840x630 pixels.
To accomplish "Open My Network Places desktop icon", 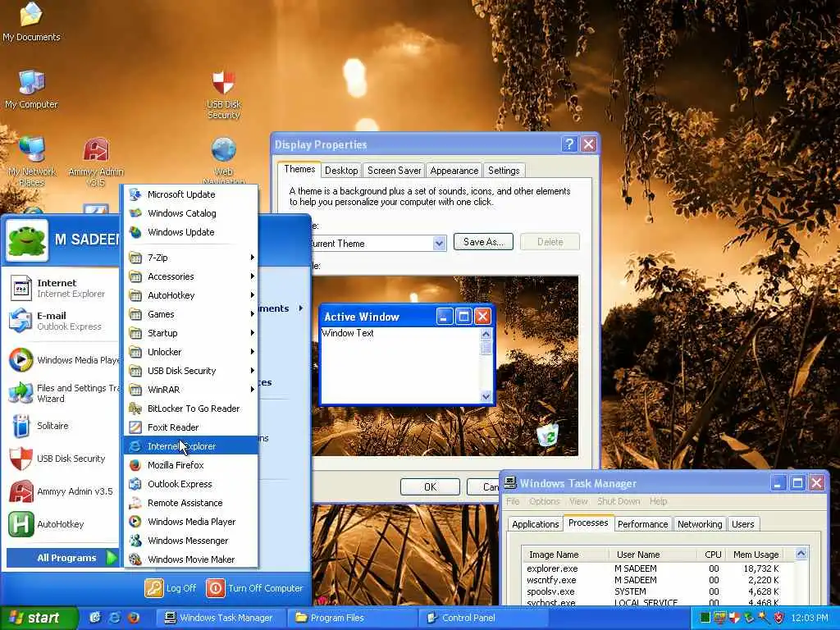I will coord(31,161).
